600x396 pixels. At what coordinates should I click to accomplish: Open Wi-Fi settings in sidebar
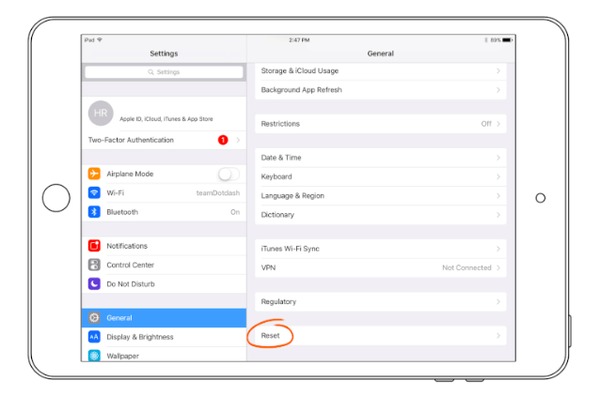[x=164, y=193]
